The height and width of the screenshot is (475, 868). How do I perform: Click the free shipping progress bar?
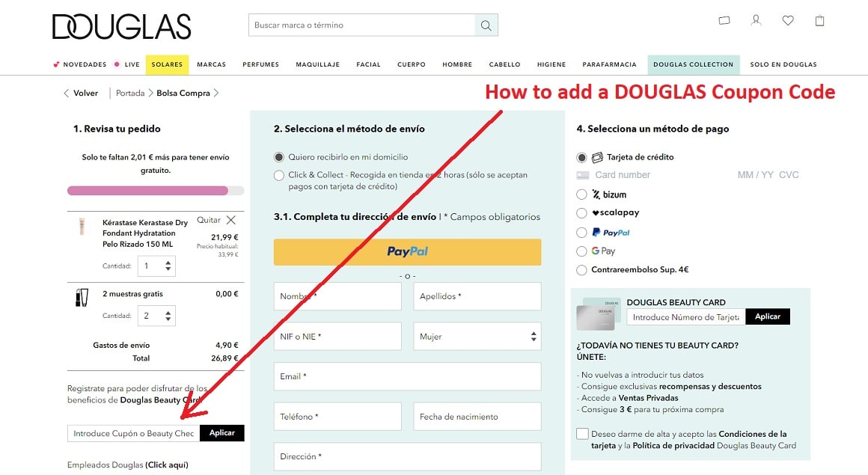(156, 191)
